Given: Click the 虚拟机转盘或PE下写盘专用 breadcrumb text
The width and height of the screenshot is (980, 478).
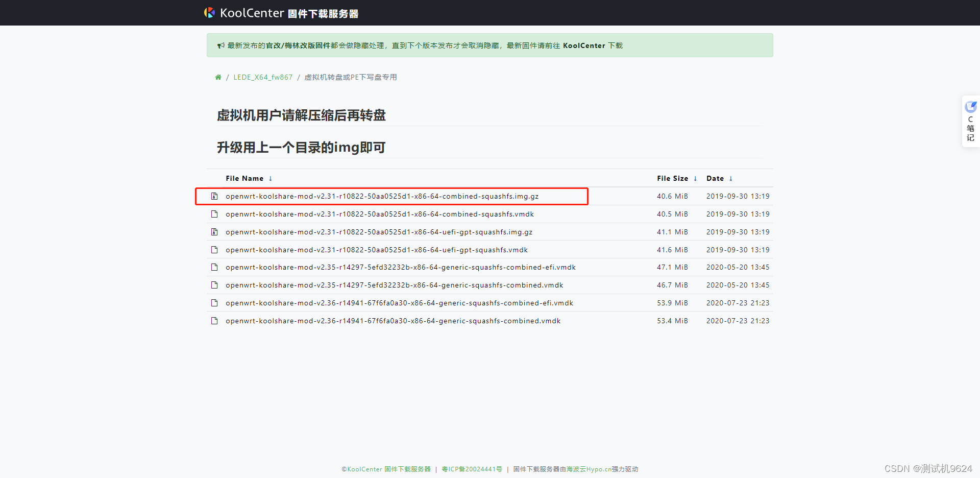Looking at the screenshot, I should pos(351,77).
